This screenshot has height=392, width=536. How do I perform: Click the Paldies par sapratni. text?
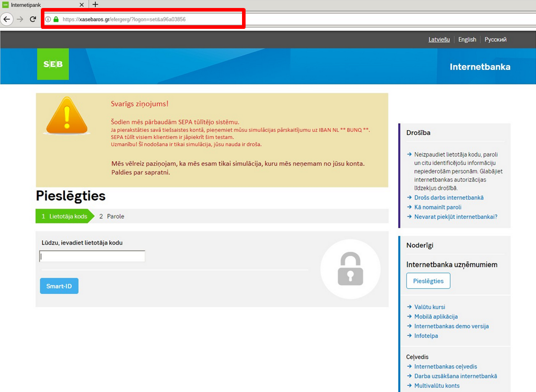click(141, 172)
